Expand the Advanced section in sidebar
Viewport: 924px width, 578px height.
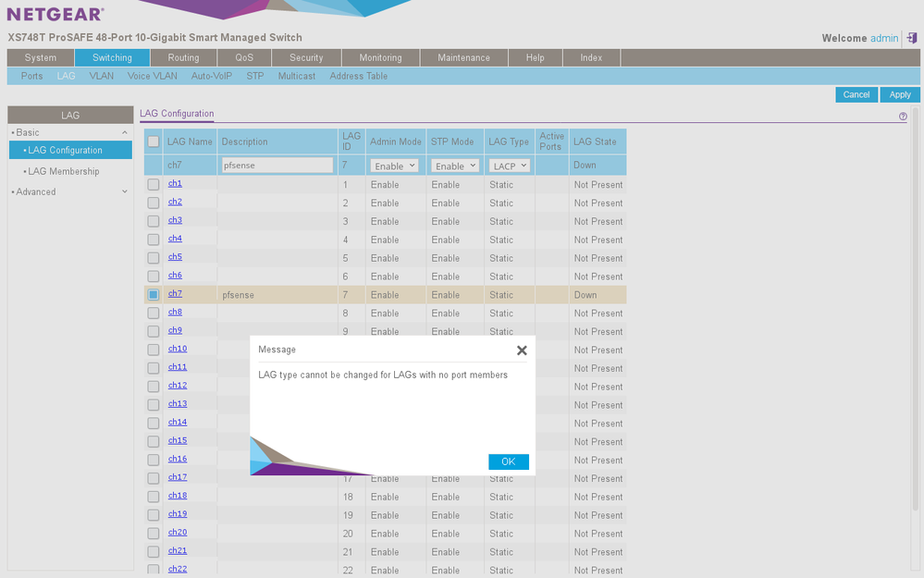point(124,191)
